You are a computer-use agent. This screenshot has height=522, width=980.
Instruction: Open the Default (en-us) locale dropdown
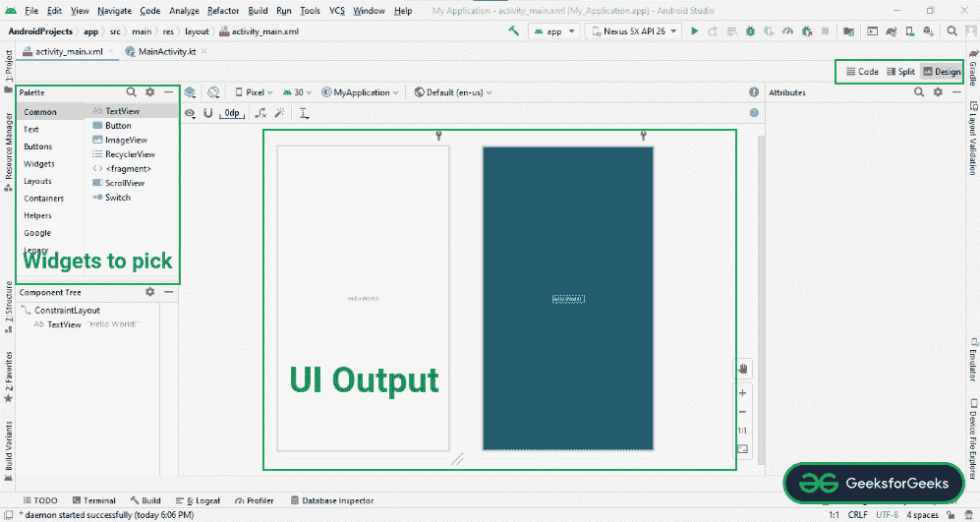[x=453, y=91]
